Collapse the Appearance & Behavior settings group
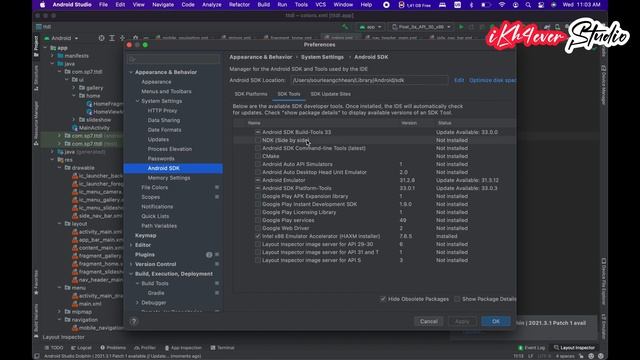This screenshot has width=640, height=360. pyautogui.click(x=131, y=72)
